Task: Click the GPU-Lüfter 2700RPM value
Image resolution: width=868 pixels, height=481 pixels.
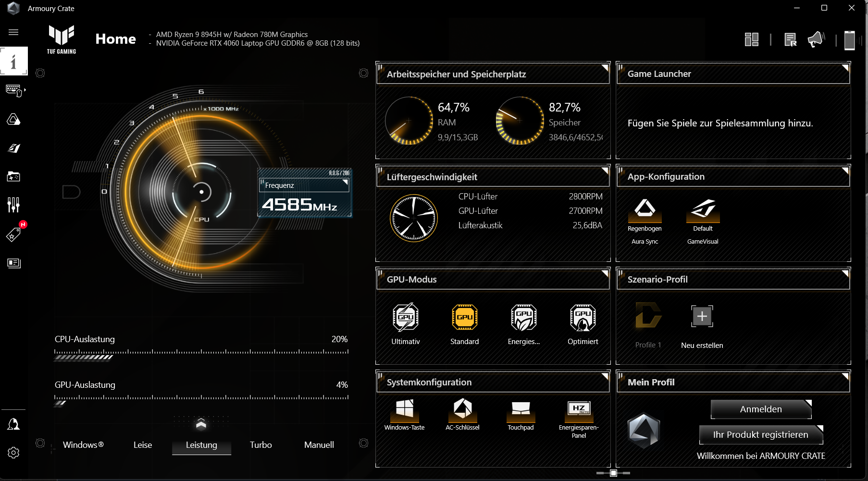Action: click(585, 211)
